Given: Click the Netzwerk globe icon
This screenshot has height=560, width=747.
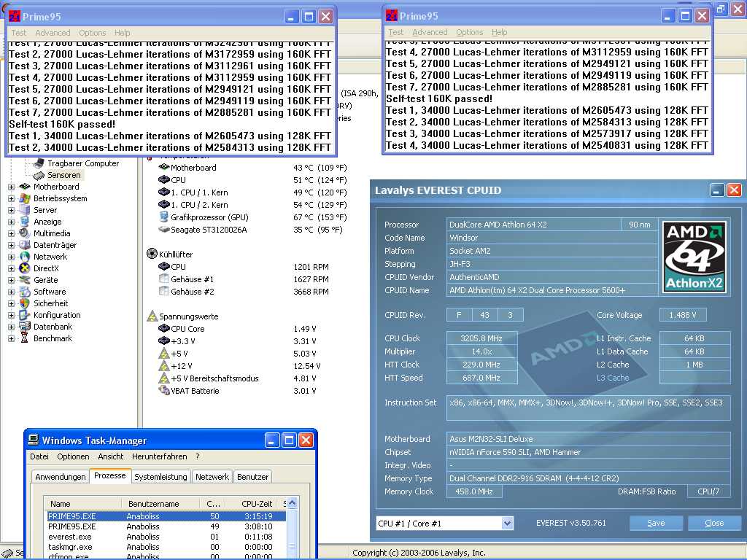Looking at the screenshot, I should click(x=24, y=257).
